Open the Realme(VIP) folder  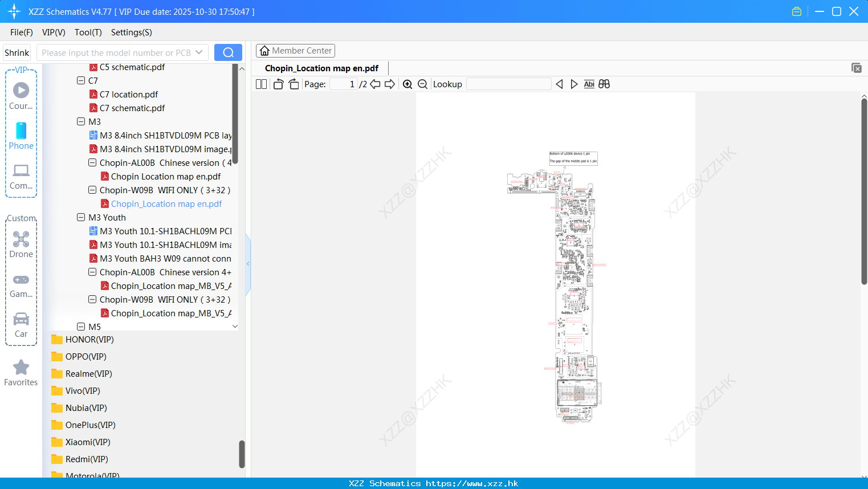(88, 373)
